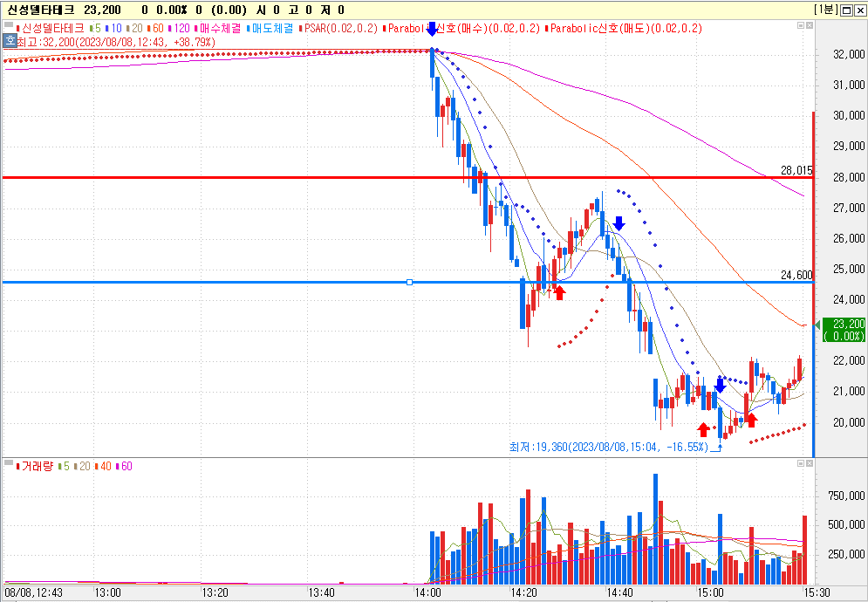The height and width of the screenshot is (602, 868).
Task: Click the grey box icon in price panel corner
Action: (x=9, y=24)
